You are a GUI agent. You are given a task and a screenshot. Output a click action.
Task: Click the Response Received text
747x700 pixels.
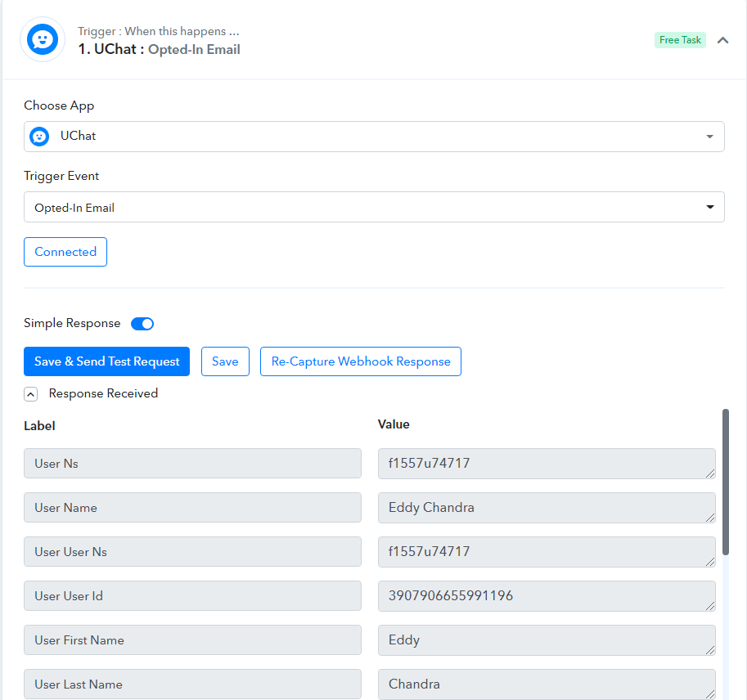[x=103, y=393]
